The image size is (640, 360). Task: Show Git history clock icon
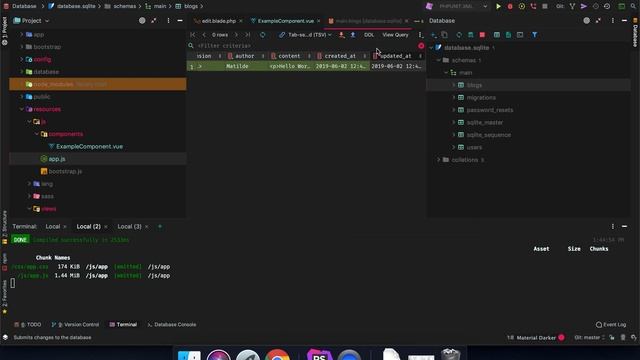click(x=607, y=7)
